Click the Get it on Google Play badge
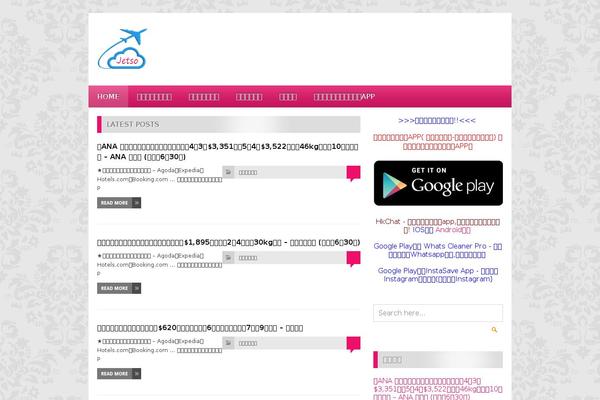The image size is (600, 400). click(438, 183)
